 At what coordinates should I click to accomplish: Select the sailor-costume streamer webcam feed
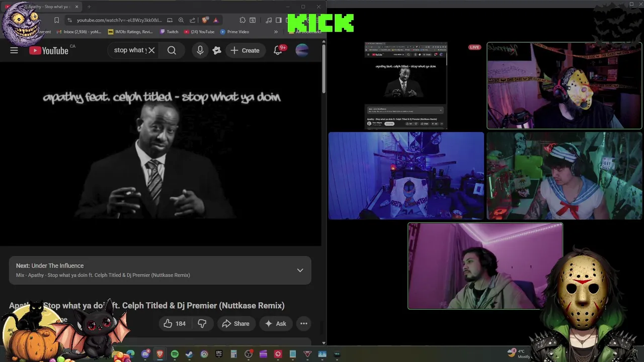coord(565,176)
